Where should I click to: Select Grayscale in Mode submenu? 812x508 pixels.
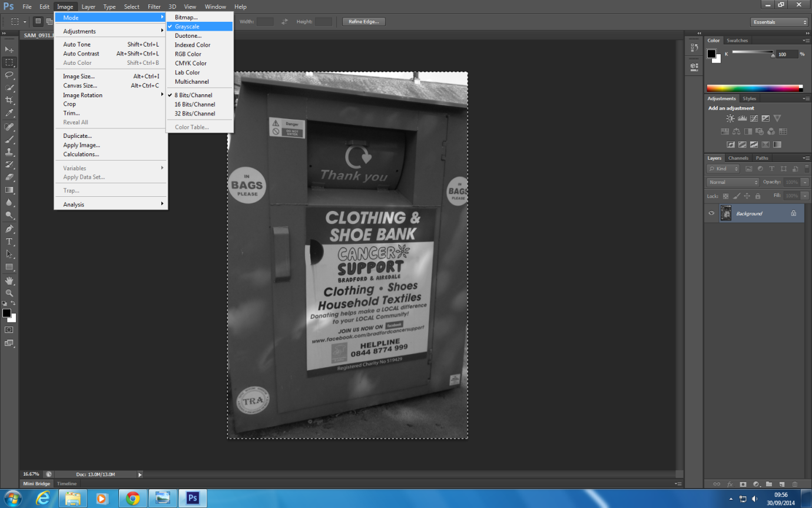click(x=200, y=27)
